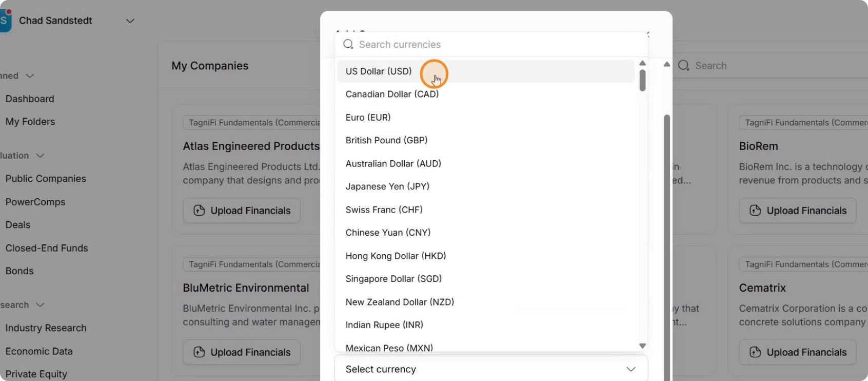Open Bonds in the sidebar
The height and width of the screenshot is (381, 868).
(19, 271)
